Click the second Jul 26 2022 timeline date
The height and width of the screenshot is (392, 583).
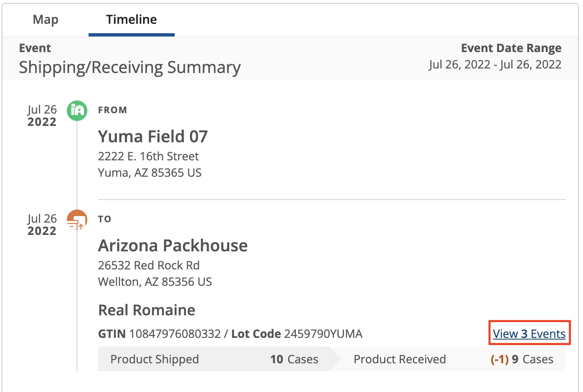click(x=42, y=225)
